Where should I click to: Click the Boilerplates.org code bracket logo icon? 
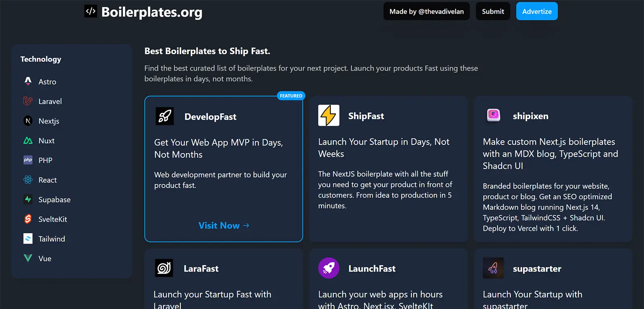[x=91, y=11]
